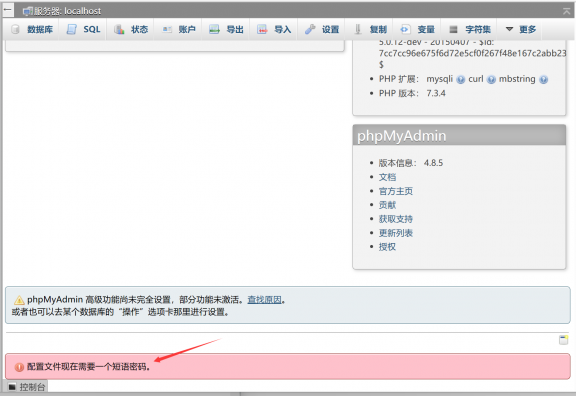Click the phpMyAdmin panel header
Image resolution: width=576 pixels, height=396 pixels.
click(x=459, y=136)
